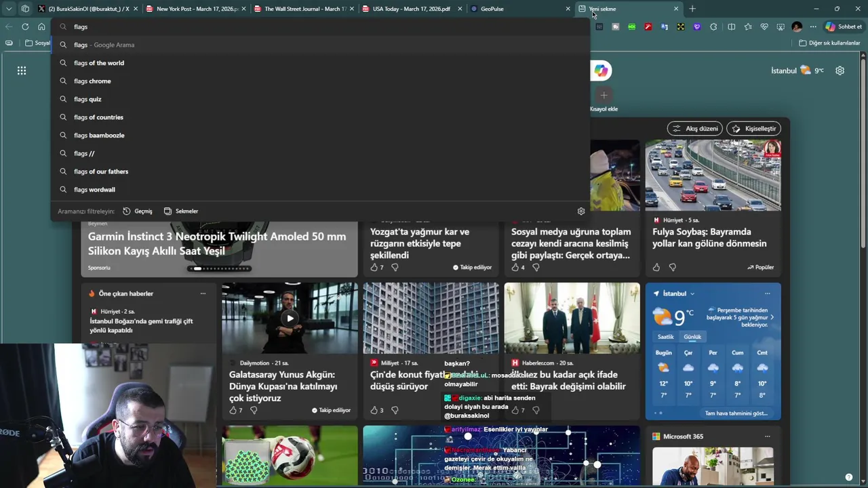Toggle Takip ediliyor on Galatasaray article
The image size is (868, 488).
332,410
